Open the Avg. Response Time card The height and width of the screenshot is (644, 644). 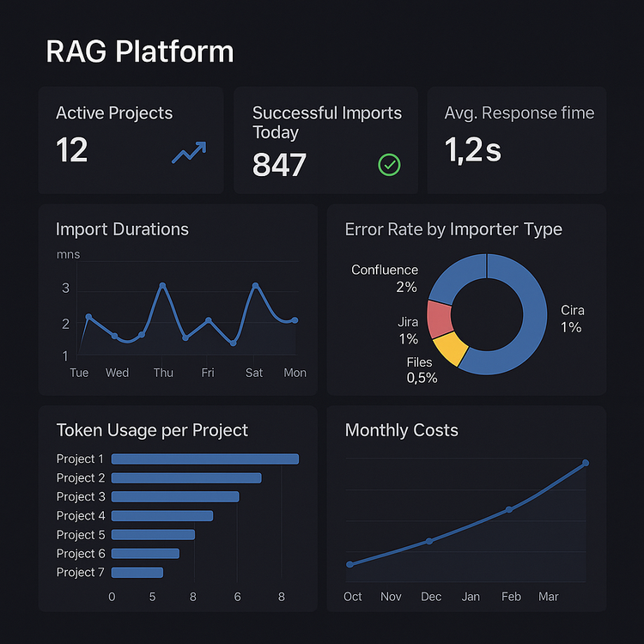(x=516, y=140)
